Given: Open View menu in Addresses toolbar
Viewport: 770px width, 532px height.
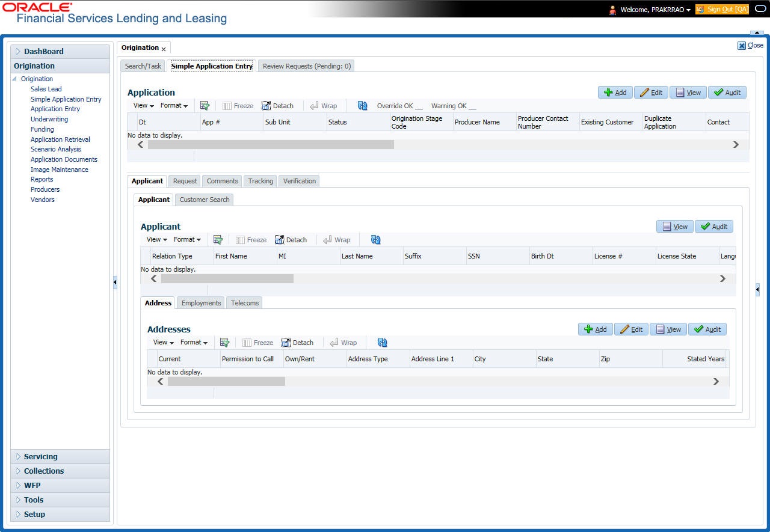Looking at the screenshot, I should point(163,343).
